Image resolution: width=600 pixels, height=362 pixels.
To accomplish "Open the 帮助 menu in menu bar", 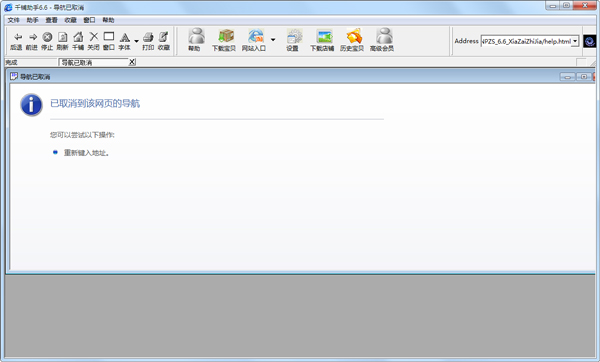I will pos(108,20).
